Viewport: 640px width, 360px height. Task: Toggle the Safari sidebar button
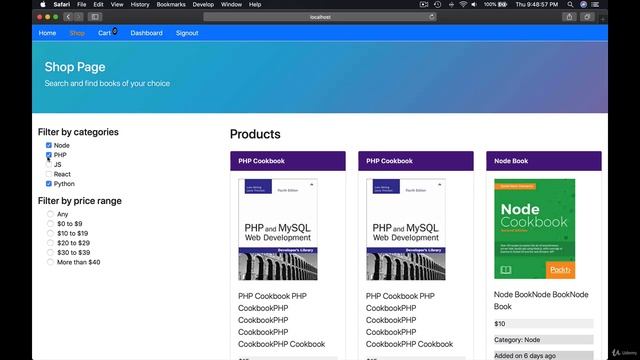point(95,17)
